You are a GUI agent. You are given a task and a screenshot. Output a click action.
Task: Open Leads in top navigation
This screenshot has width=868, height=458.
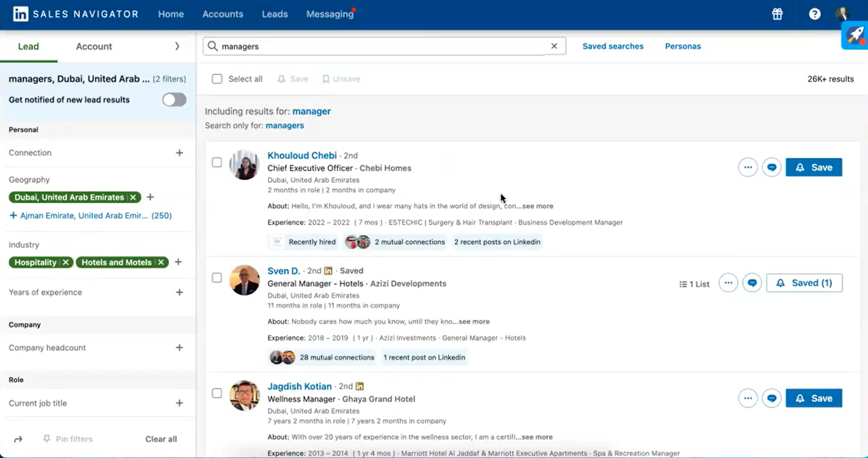[275, 14]
